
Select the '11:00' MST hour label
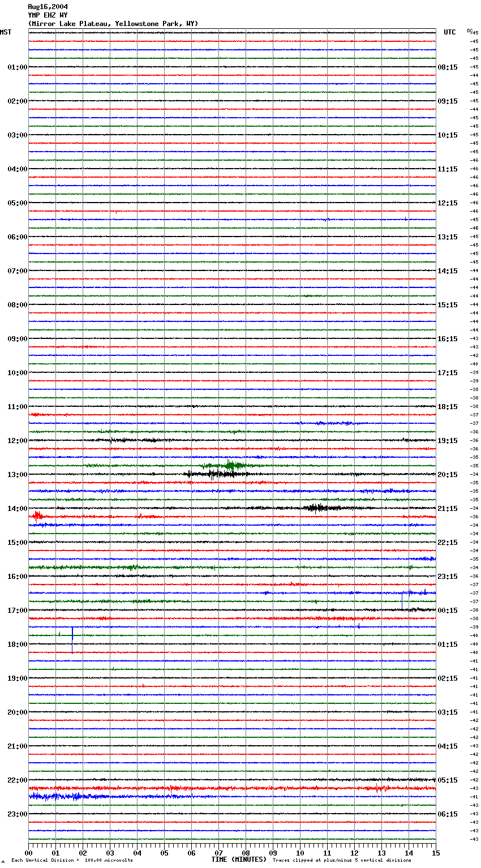pos(18,407)
